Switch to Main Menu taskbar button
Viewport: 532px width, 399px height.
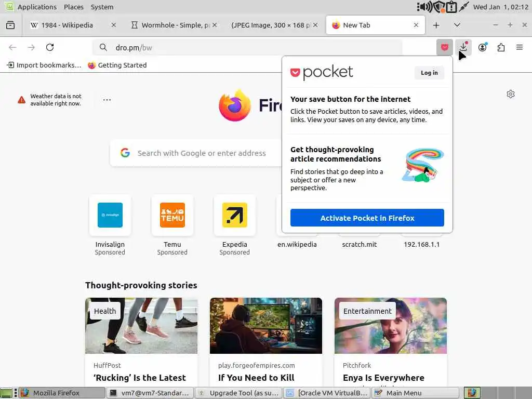(x=416, y=393)
